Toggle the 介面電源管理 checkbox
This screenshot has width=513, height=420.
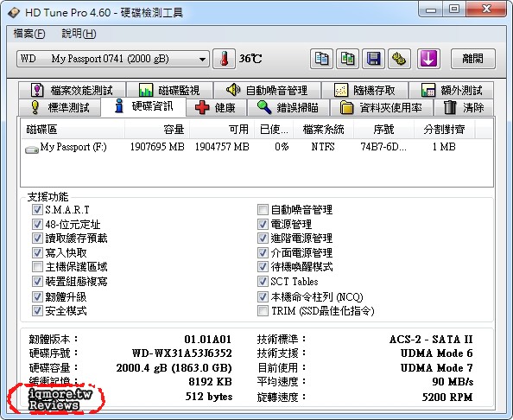pyautogui.click(x=263, y=252)
